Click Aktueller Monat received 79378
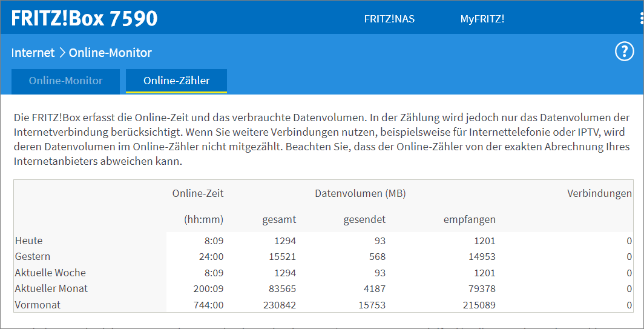644x329 pixels. (x=482, y=288)
